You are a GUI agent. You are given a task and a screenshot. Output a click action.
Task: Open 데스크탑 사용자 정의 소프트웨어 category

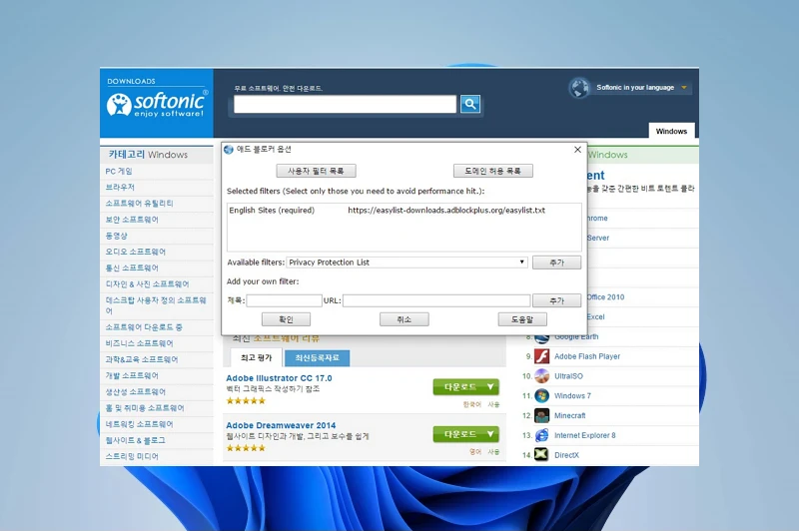point(156,305)
